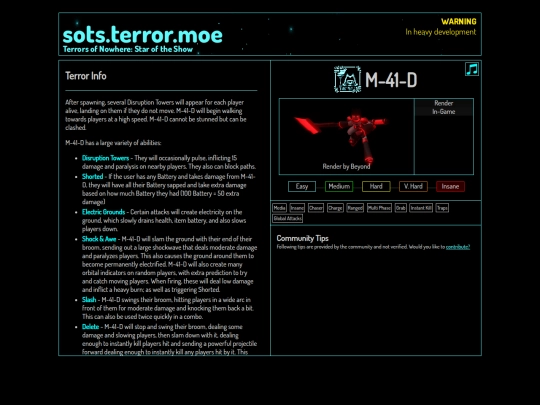Click the WARNING notice text
540x405 pixels.
(x=459, y=22)
